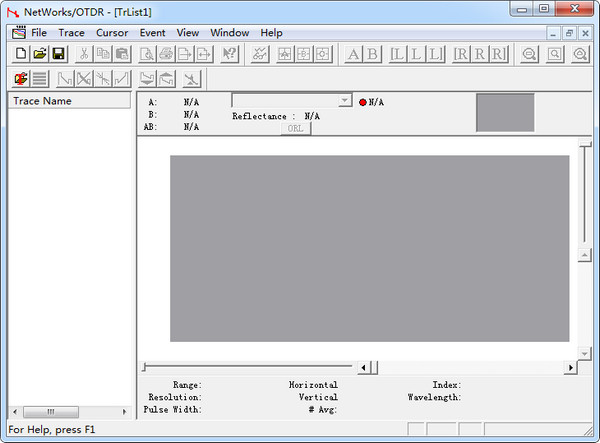Expand the dropdown above Reflectance
The image size is (600, 443).
(x=345, y=101)
